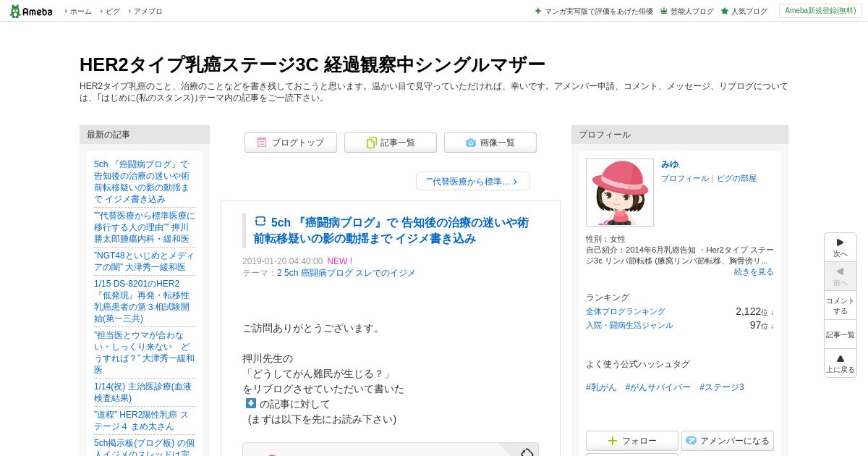Open the アメブロ link in top bar
This screenshot has width=868, height=456.
tap(148, 12)
